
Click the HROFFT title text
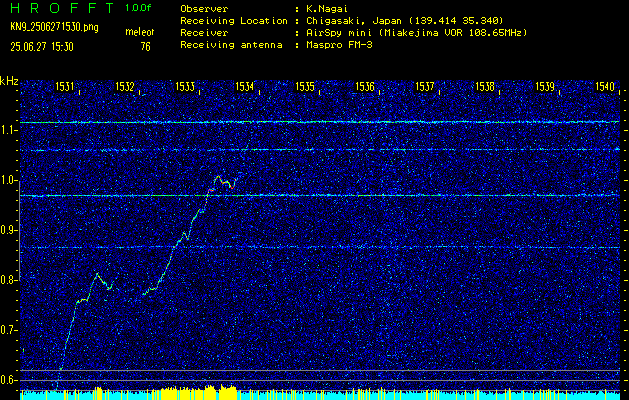pyautogui.click(x=62, y=8)
